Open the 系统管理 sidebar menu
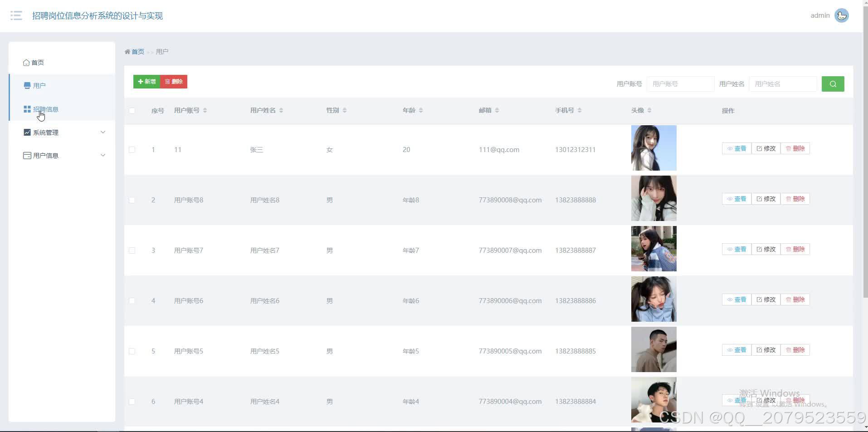 [62, 133]
